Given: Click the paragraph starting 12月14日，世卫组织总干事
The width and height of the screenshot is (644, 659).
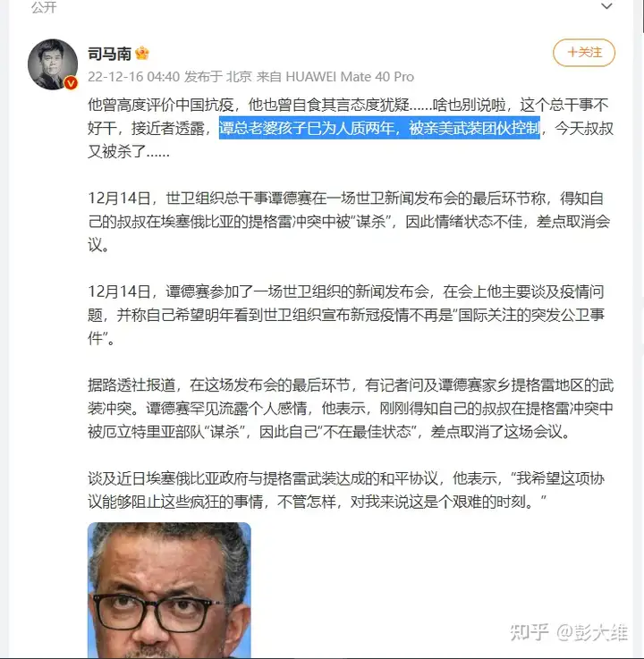Looking at the screenshot, I should click(x=349, y=221).
